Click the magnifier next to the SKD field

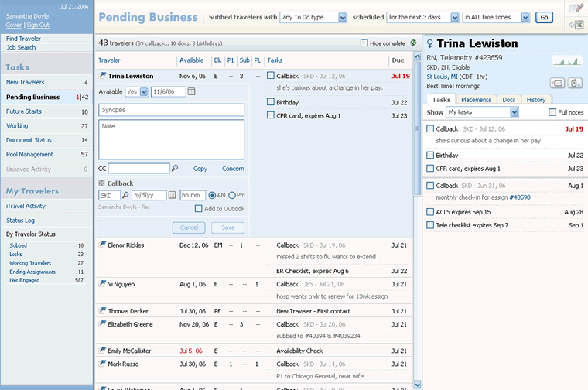(x=125, y=195)
